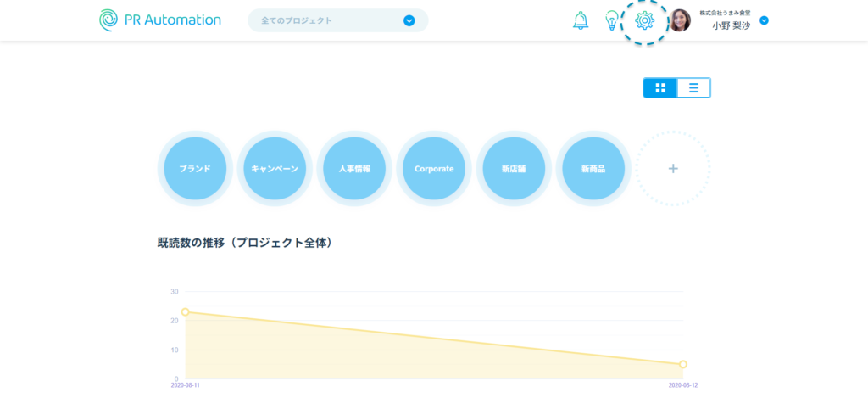Add a new project with plus circle
This screenshot has width=868, height=409.
coord(673,168)
